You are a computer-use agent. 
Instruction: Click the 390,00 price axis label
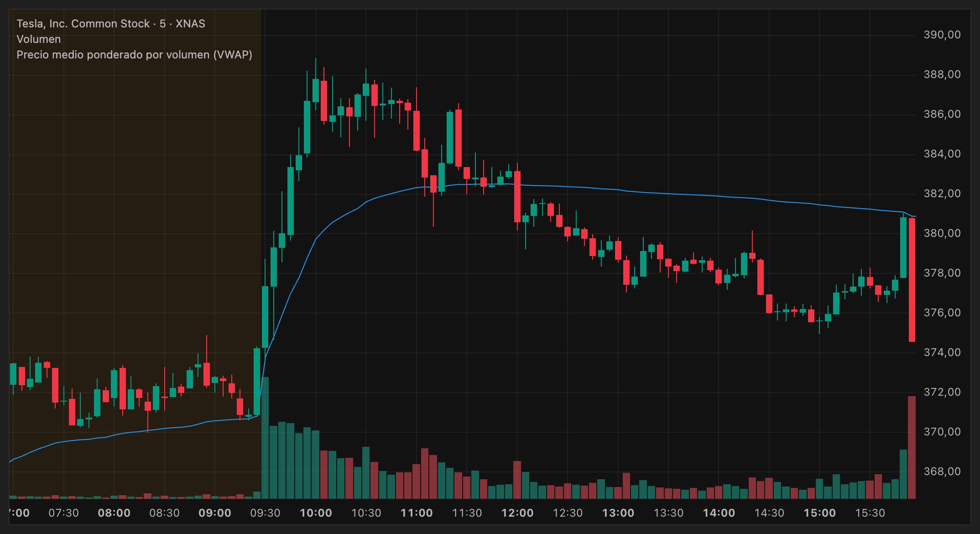(942, 35)
